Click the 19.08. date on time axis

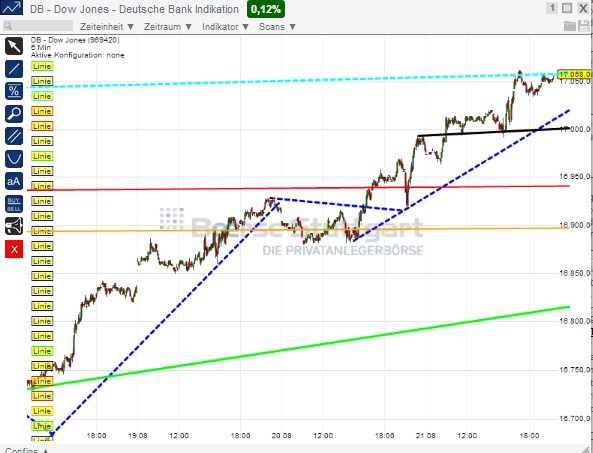pos(138,436)
